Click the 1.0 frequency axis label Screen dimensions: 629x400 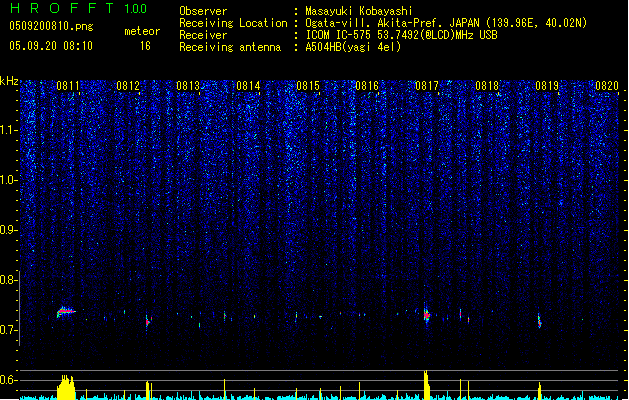tap(9, 180)
